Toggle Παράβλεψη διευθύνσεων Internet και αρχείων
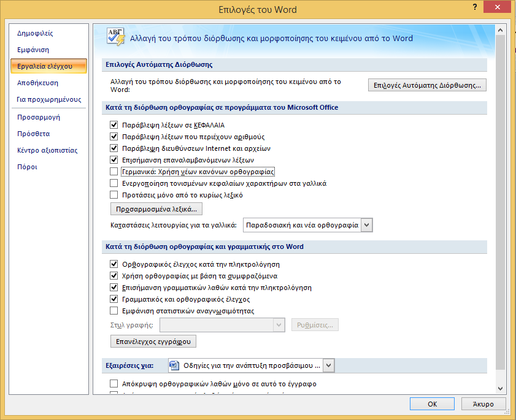This screenshot has width=516, height=420. coord(114,148)
